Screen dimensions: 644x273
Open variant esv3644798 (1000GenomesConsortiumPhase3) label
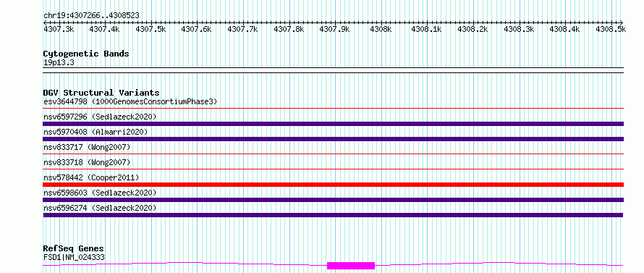(x=130, y=101)
